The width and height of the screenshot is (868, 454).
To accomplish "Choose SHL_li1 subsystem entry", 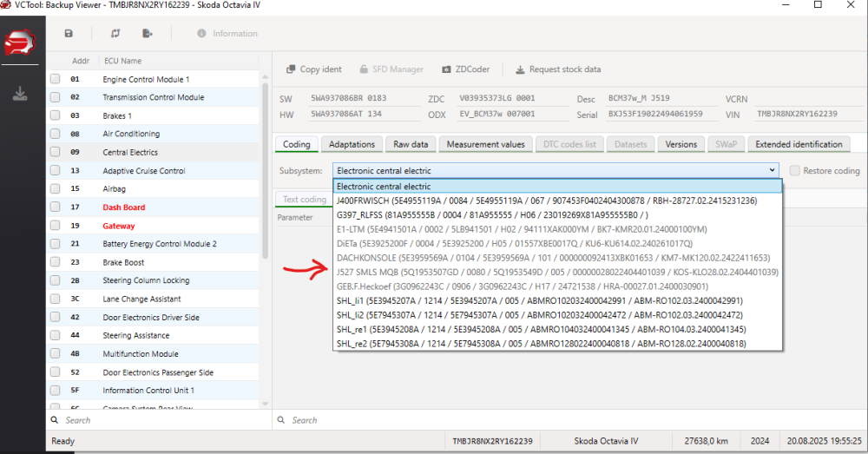I will 557,300.
